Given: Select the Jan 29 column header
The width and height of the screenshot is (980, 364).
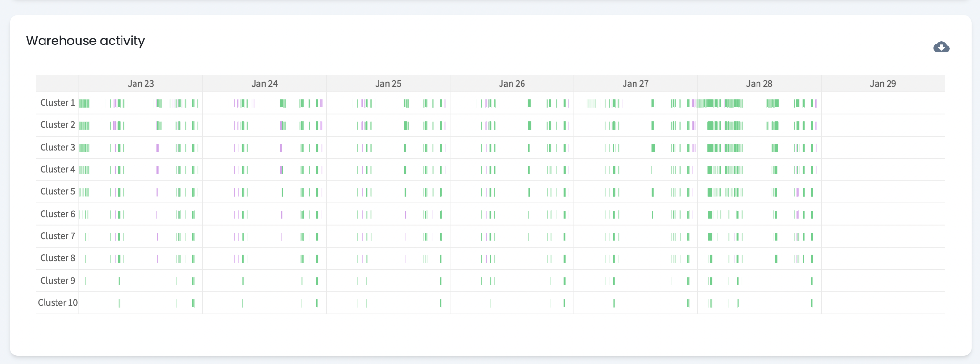Looking at the screenshot, I should pyautogui.click(x=883, y=84).
